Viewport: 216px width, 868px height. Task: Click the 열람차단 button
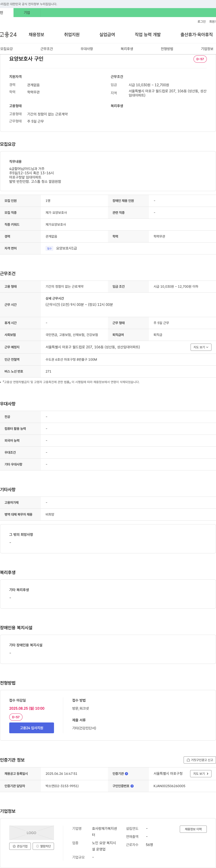[43, 846]
